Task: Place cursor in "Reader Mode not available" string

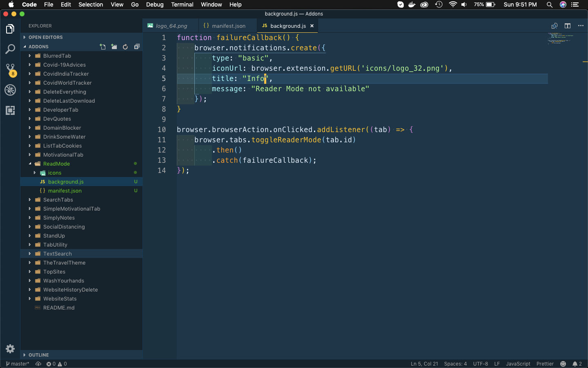Action: 310,89
